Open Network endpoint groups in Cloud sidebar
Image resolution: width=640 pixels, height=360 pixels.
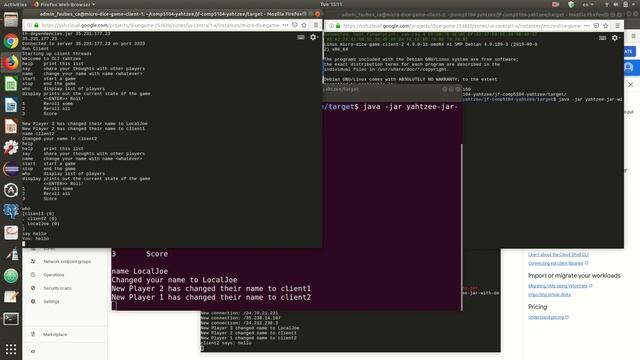67,261
